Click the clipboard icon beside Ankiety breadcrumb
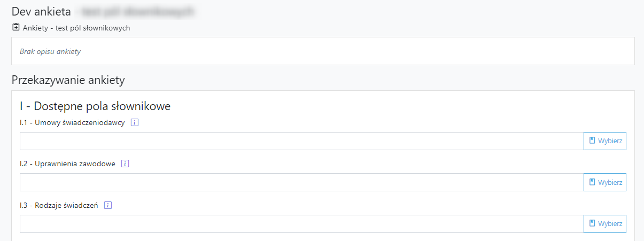 tap(16, 27)
